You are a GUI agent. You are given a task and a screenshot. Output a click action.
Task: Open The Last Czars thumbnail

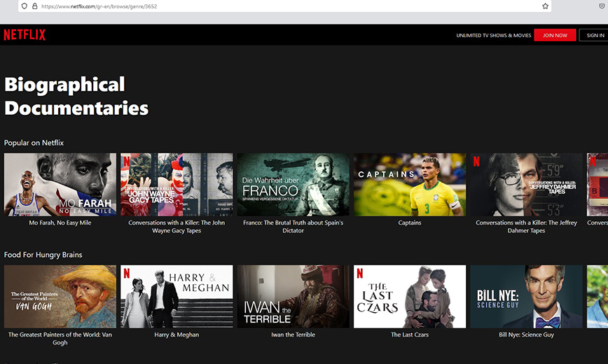tap(410, 296)
